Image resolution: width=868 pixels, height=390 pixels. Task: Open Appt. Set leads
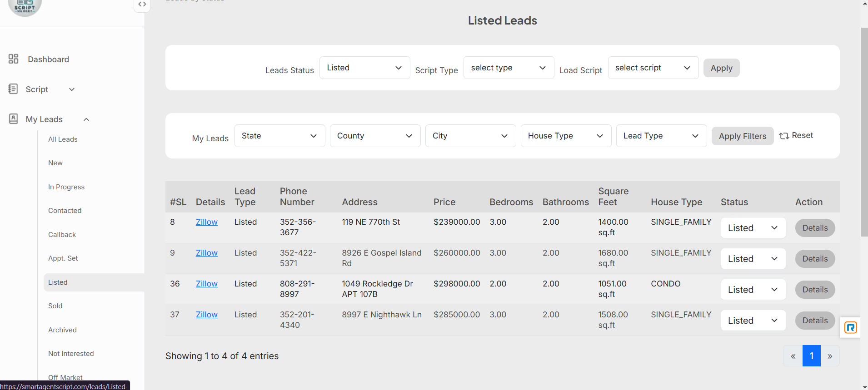click(63, 258)
